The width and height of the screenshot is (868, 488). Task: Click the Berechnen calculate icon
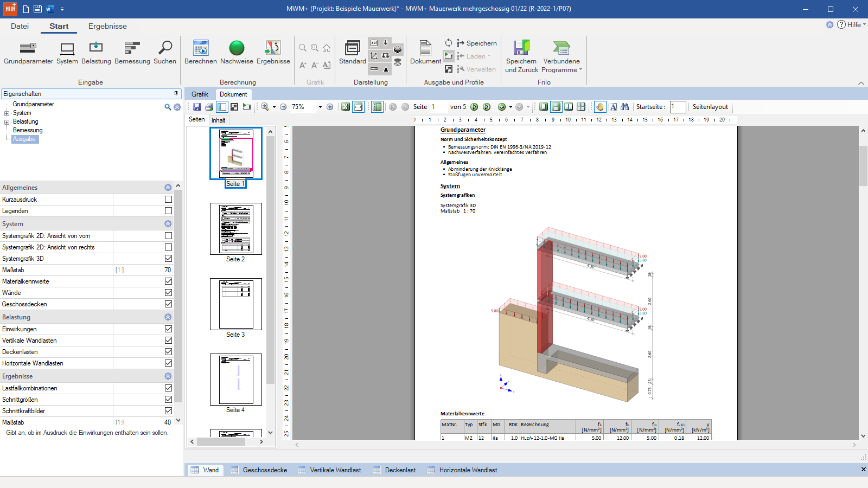201,53
